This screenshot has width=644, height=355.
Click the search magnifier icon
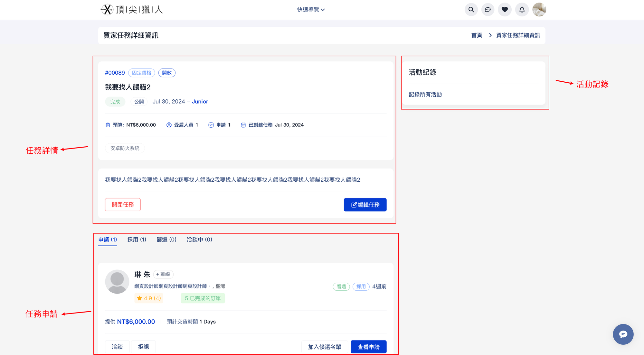tap(471, 10)
